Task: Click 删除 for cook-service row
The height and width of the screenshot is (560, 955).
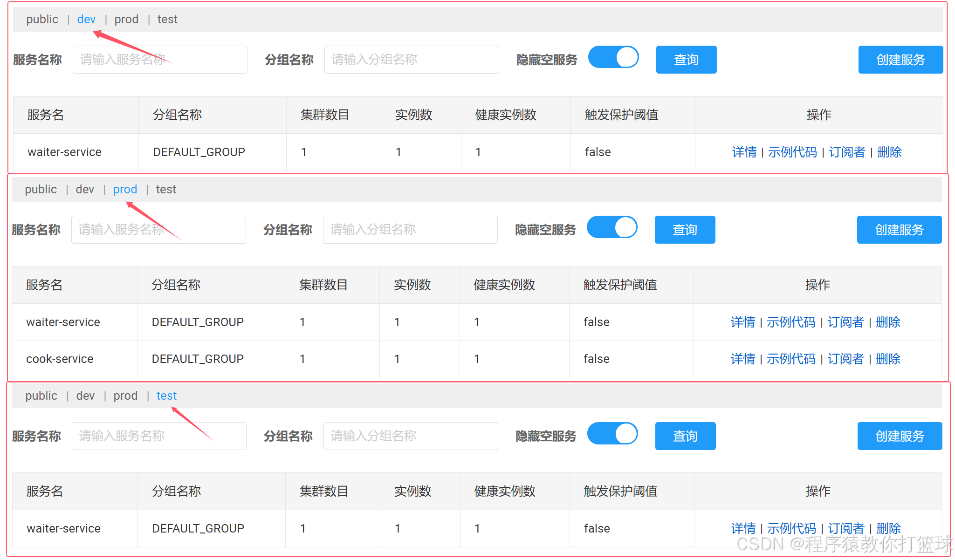Action: pos(887,359)
